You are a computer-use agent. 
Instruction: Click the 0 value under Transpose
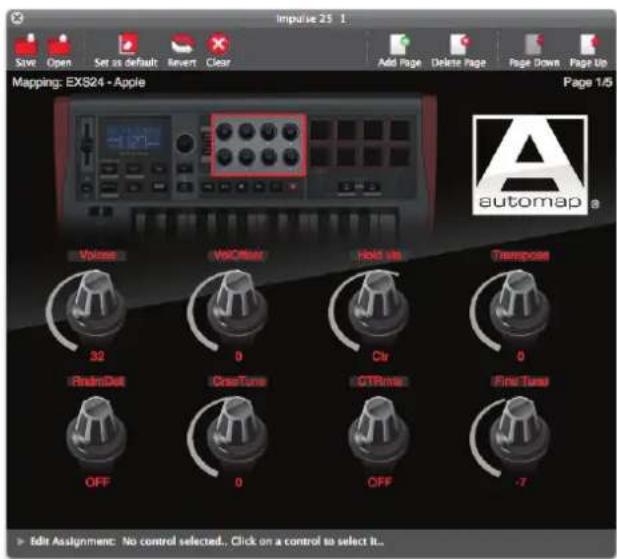tap(520, 356)
